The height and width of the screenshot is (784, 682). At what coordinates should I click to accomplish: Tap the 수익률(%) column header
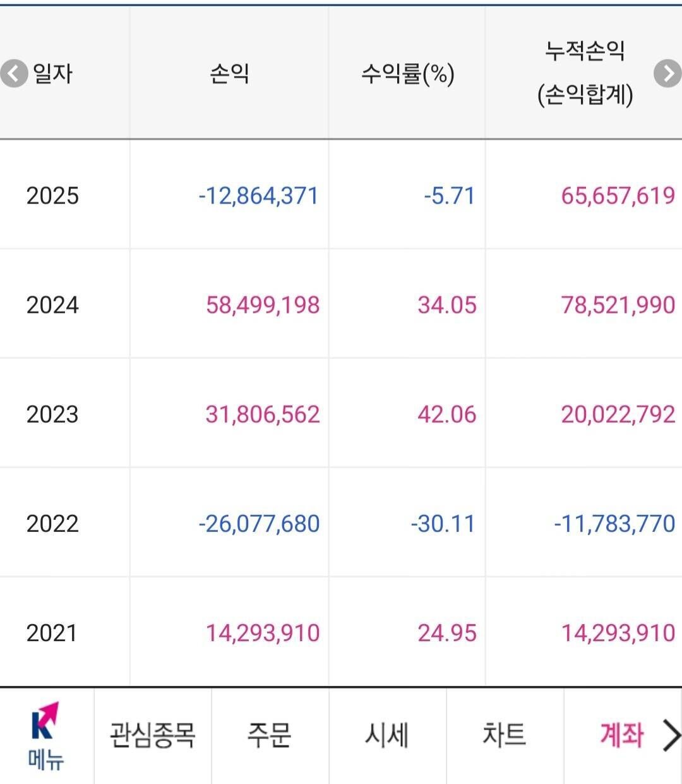pos(410,73)
